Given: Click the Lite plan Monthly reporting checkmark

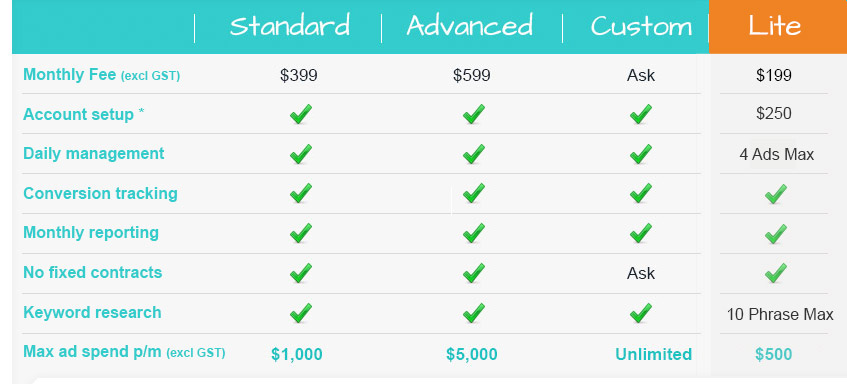Looking at the screenshot, I should coord(776,234).
